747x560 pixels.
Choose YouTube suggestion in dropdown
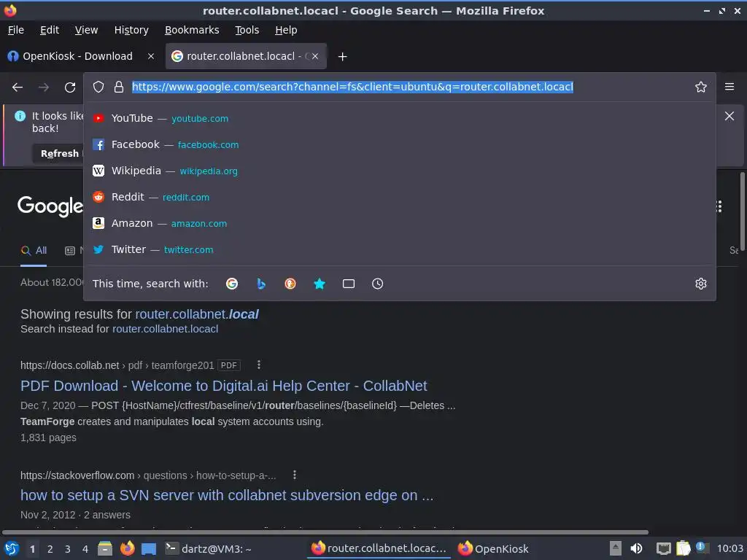tap(399, 119)
